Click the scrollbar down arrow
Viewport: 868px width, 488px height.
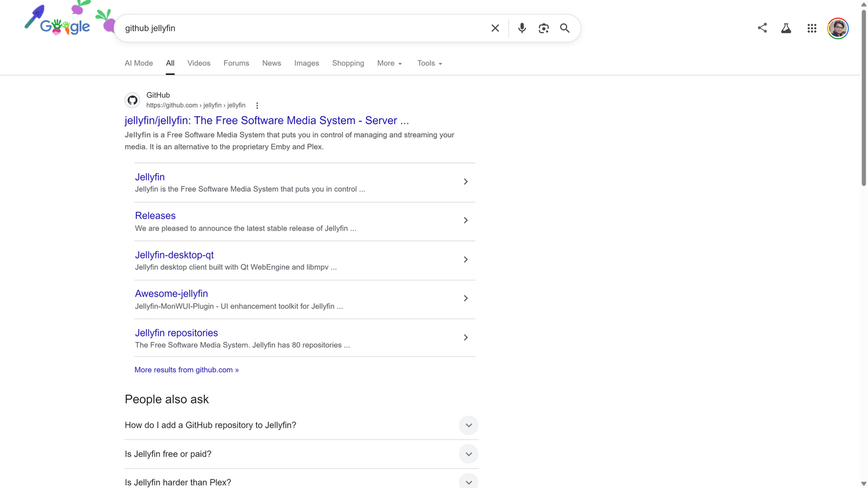click(863, 483)
